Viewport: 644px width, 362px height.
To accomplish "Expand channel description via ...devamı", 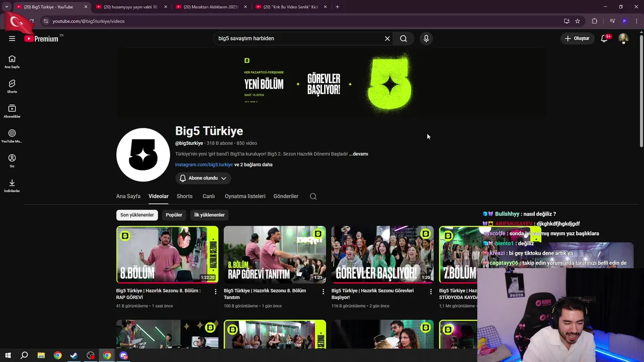I will (358, 154).
